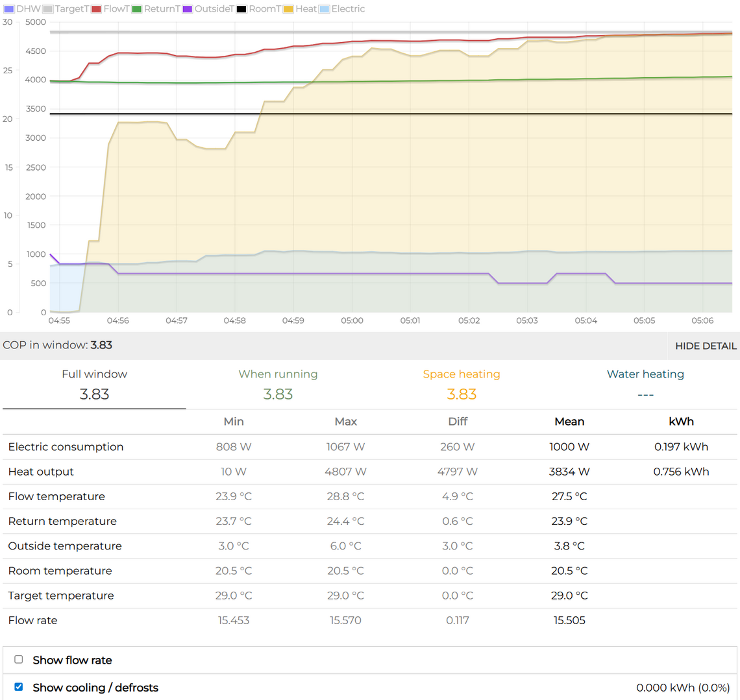Click the green ReturnT legend swatch
Image resolution: width=740 pixels, height=700 pixels.
click(137, 9)
